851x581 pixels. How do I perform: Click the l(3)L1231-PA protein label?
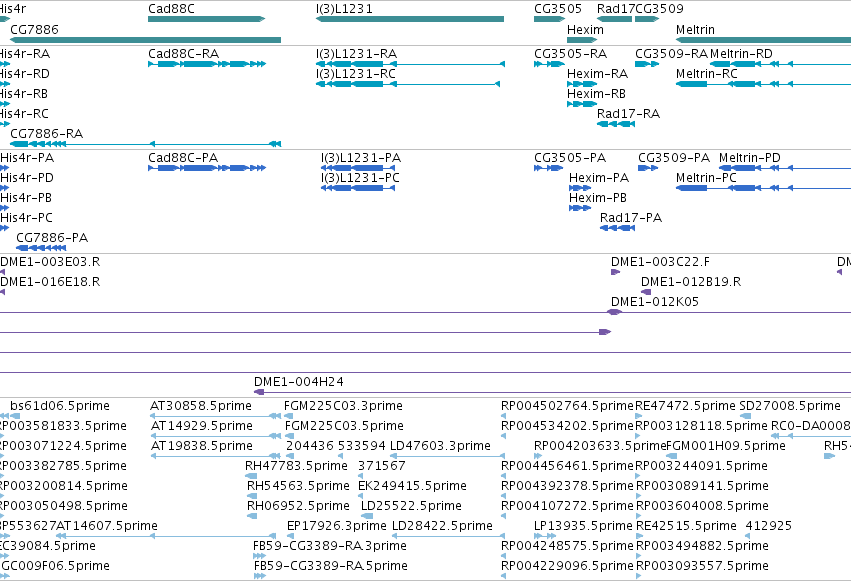[361, 158]
